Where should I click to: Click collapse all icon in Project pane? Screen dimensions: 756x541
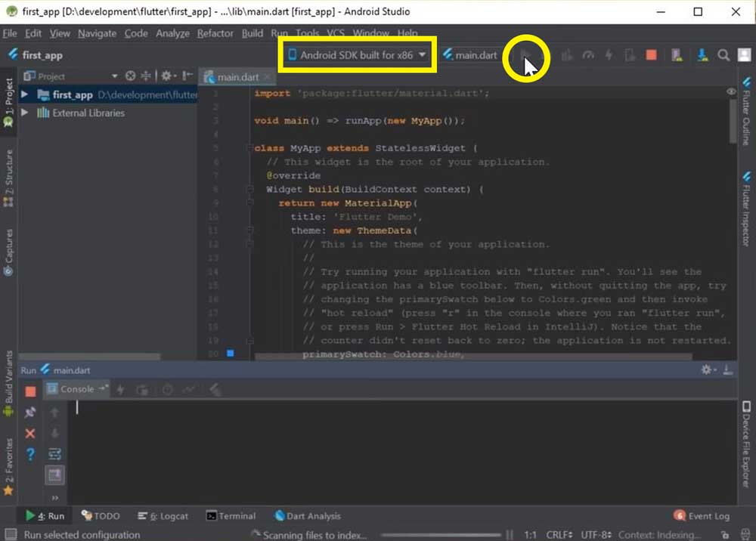pos(145,76)
